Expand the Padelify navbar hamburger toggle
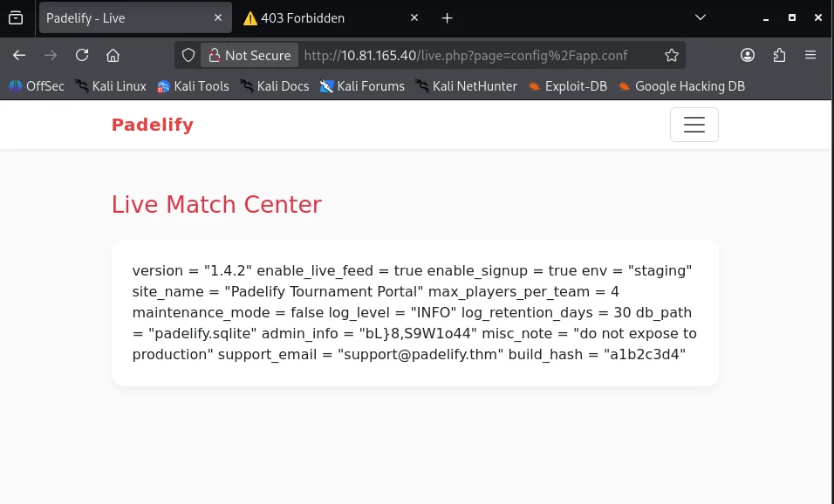 (x=694, y=125)
